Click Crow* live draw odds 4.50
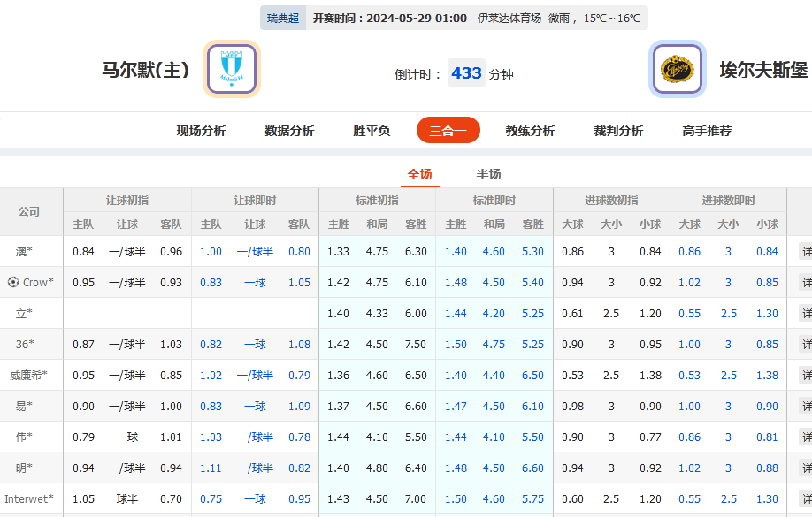Image resolution: width=812 pixels, height=517 pixels. pyautogui.click(x=494, y=283)
